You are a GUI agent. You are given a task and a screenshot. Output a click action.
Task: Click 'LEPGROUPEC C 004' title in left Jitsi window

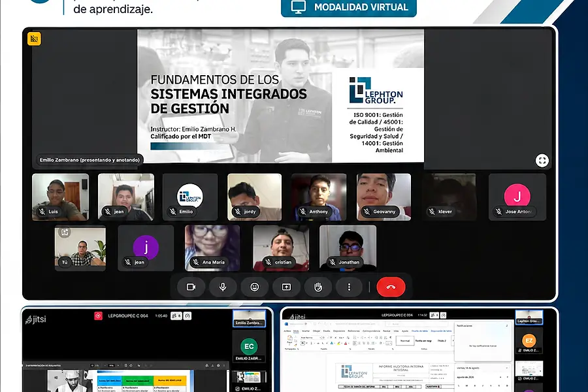[x=128, y=316]
